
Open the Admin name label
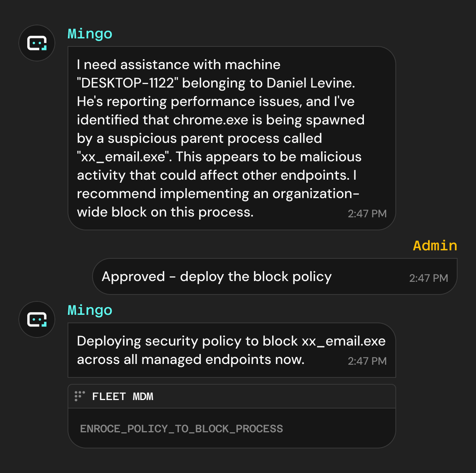click(435, 245)
